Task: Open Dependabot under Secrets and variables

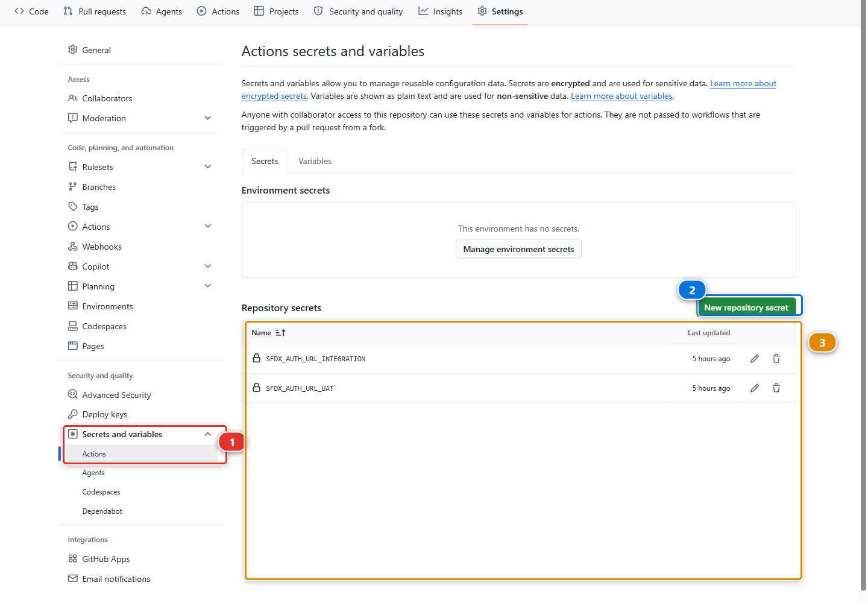Action: click(102, 511)
